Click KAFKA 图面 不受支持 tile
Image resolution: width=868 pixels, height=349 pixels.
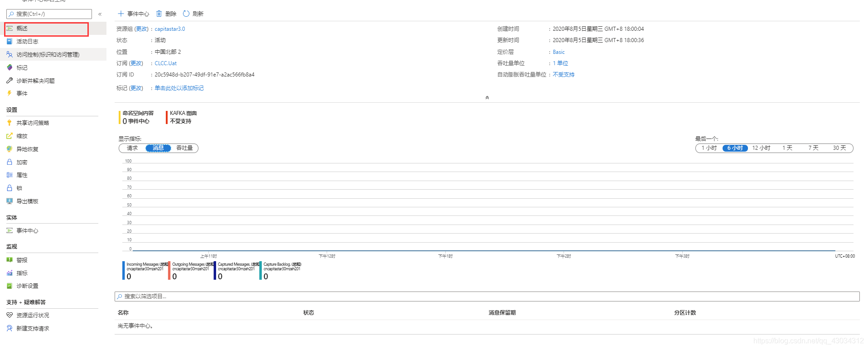point(182,117)
